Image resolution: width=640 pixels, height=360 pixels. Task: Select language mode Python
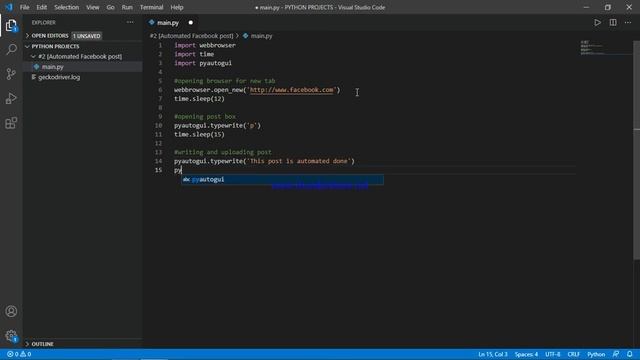click(x=596, y=354)
